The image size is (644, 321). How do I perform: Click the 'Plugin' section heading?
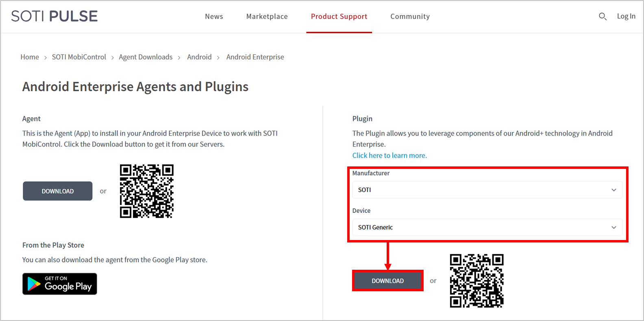pyautogui.click(x=362, y=119)
